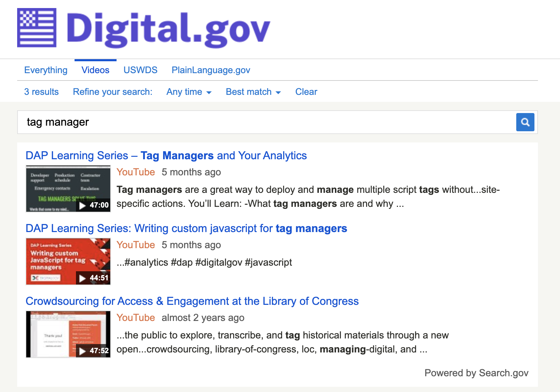Viewport: 560px width, 392px height.
Task: Switch to PlainLanguage.gov tab
Action: click(211, 70)
